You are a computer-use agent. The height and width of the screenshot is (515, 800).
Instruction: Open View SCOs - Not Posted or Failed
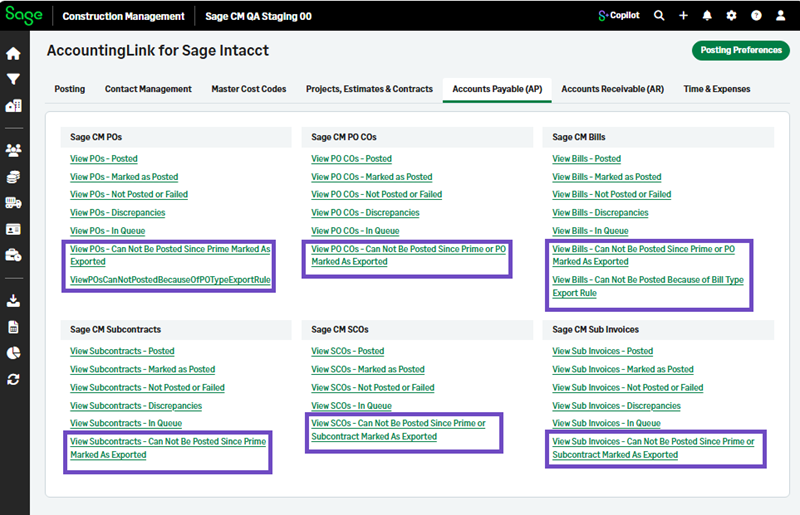[372, 387]
